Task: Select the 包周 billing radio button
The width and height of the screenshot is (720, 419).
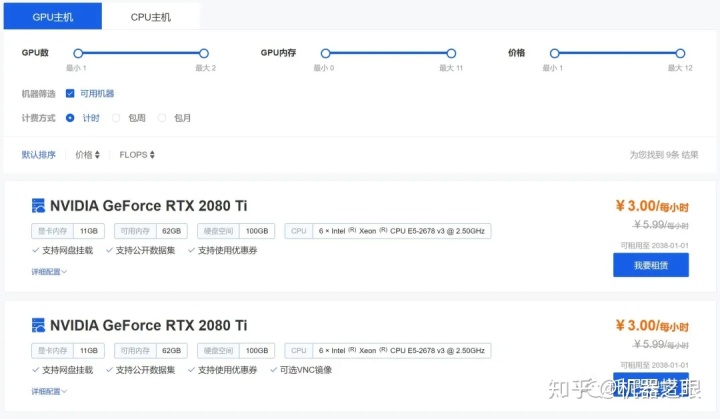Action: pos(116,118)
